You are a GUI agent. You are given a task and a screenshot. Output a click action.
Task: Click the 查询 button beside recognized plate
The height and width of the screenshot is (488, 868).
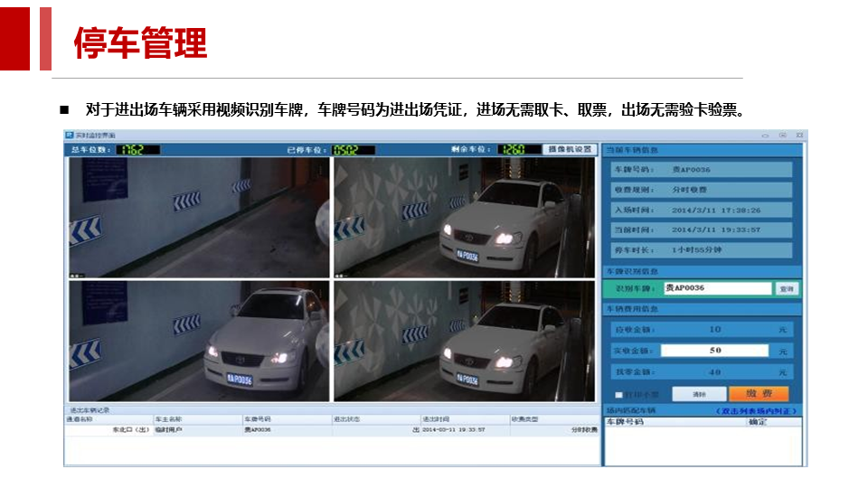click(x=788, y=289)
